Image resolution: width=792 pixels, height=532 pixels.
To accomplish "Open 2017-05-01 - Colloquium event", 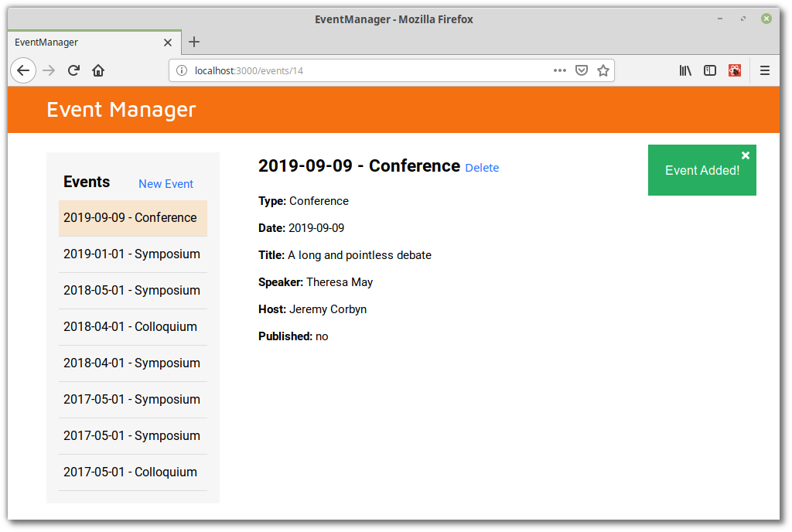I will coord(133,472).
